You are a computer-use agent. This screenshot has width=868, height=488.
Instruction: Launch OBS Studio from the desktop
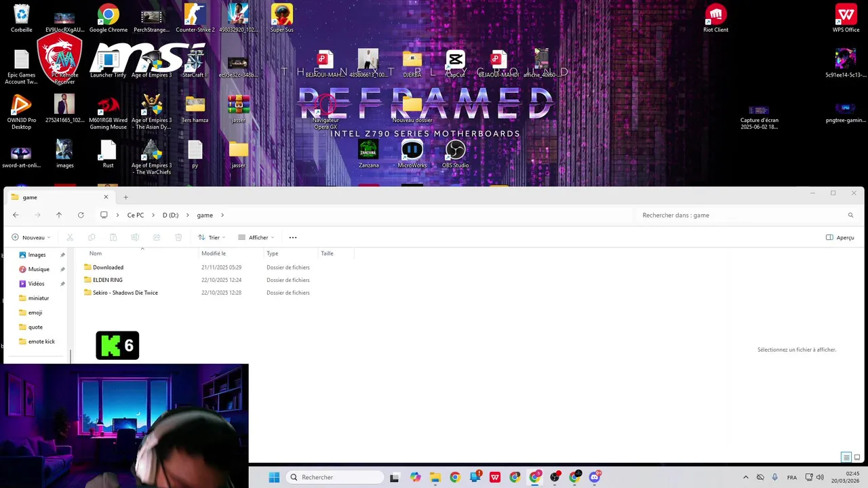coord(456,155)
